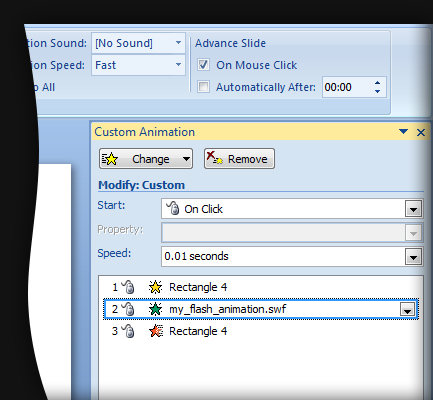The height and width of the screenshot is (400, 433).
Task: Close the Custom Animation pane
Action: 421,132
